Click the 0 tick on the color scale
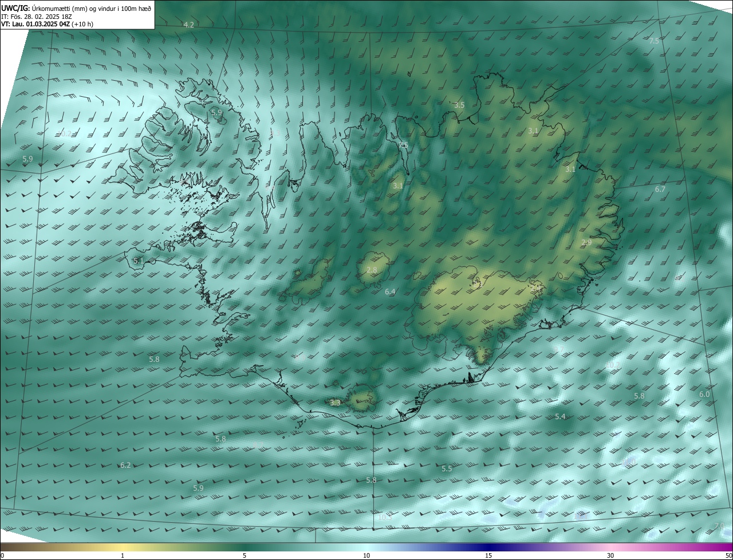733x560 pixels. point(2,555)
